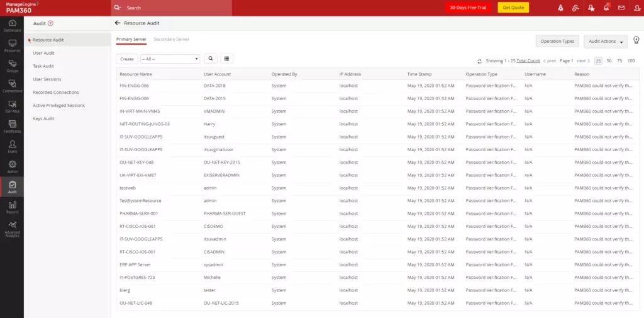Click the lightbulb tips icon
The image size is (644, 318).
tap(636, 40)
